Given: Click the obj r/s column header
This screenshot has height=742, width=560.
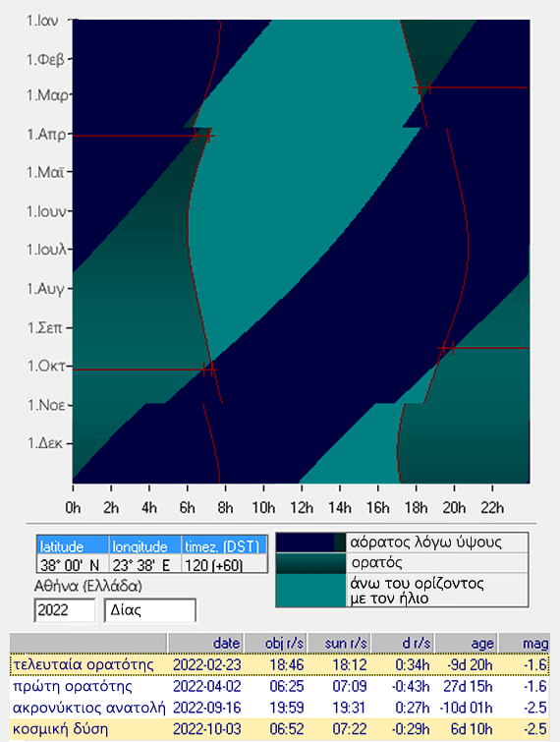Looking at the screenshot, I should [275, 643].
